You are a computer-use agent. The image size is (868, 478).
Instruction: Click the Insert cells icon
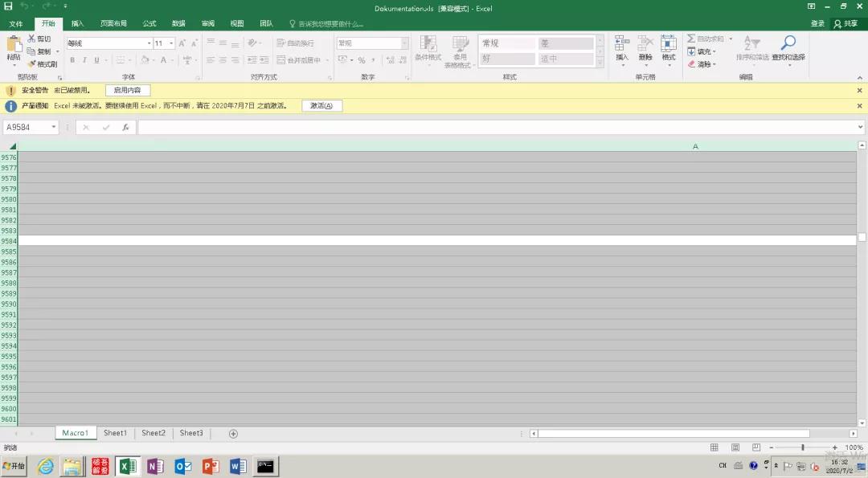(x=622, y=43)
